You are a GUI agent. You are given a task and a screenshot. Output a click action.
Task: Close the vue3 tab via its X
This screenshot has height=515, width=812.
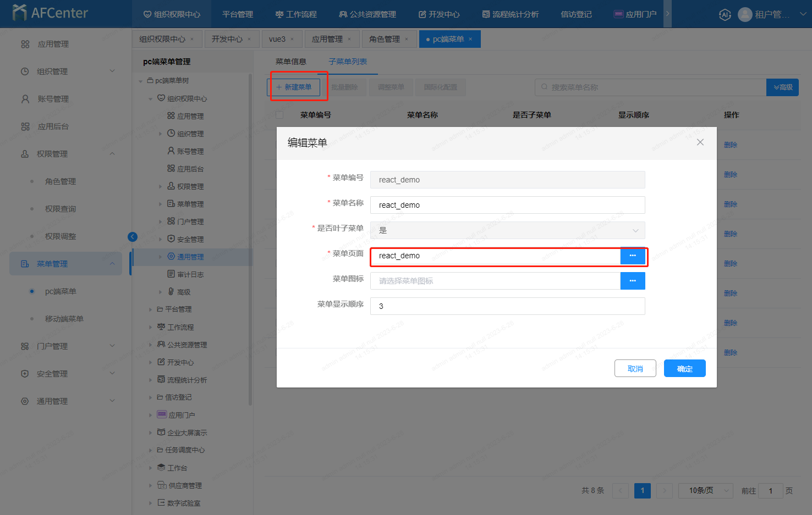tap(292, 39)
